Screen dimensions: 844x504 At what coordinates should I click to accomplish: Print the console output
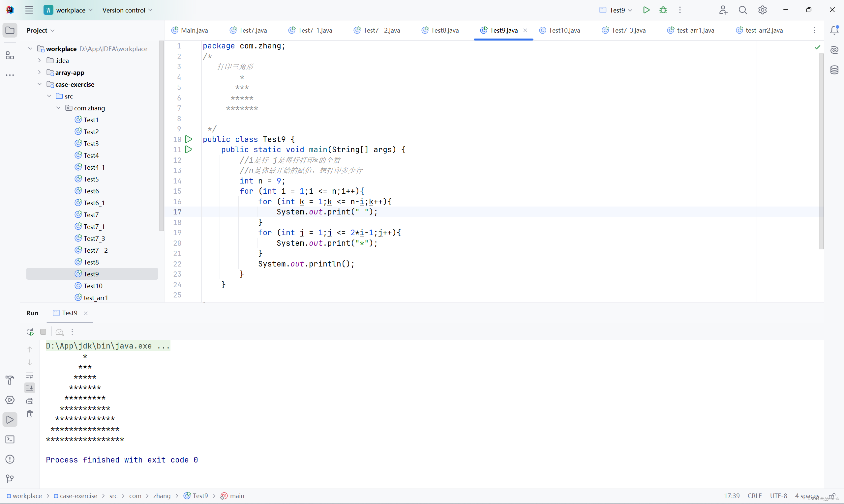(30, 401)
